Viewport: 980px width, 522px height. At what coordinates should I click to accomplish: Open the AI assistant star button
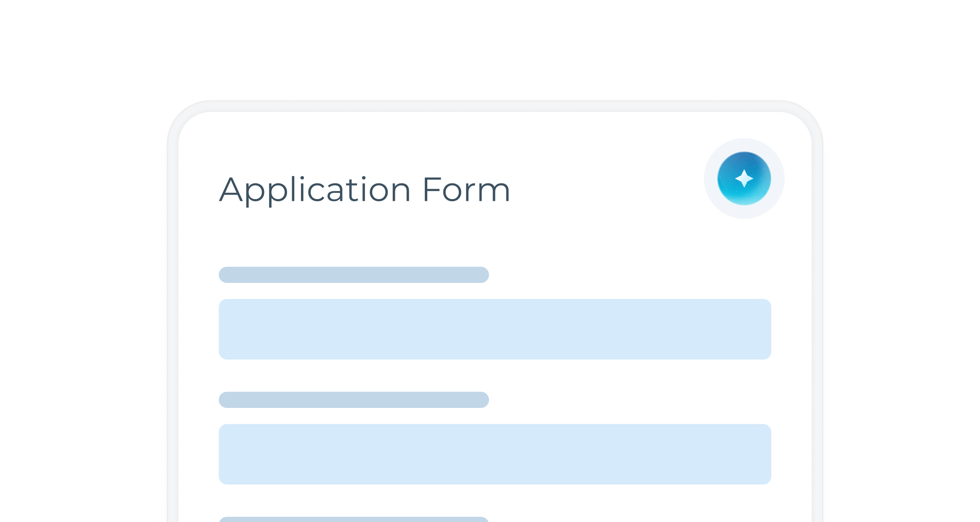(x=744, y=178)
